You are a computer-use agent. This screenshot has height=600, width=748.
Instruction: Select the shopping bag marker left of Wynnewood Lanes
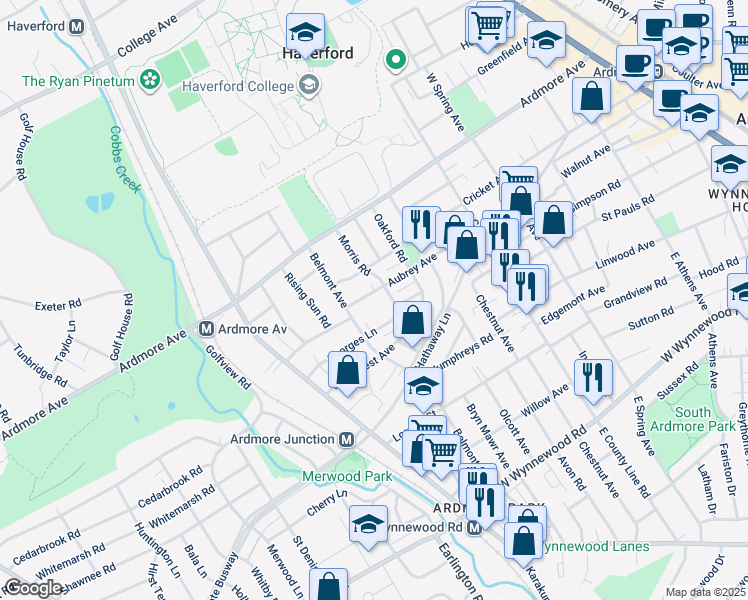524,542
